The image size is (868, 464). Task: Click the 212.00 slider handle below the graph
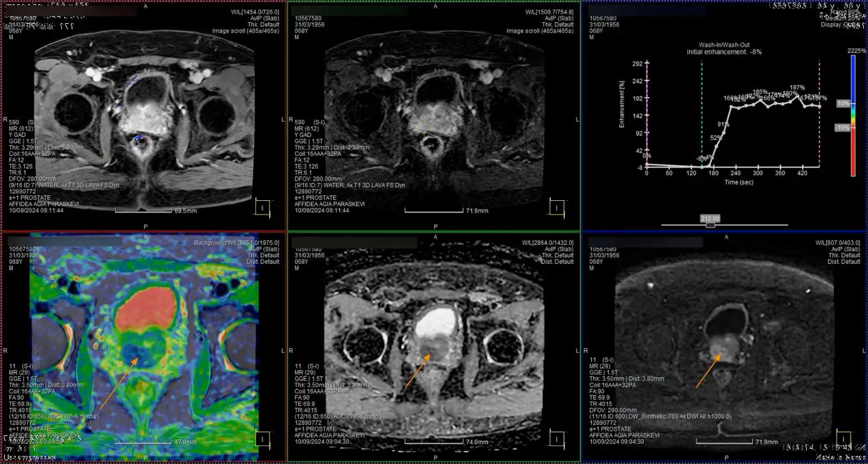710,222
